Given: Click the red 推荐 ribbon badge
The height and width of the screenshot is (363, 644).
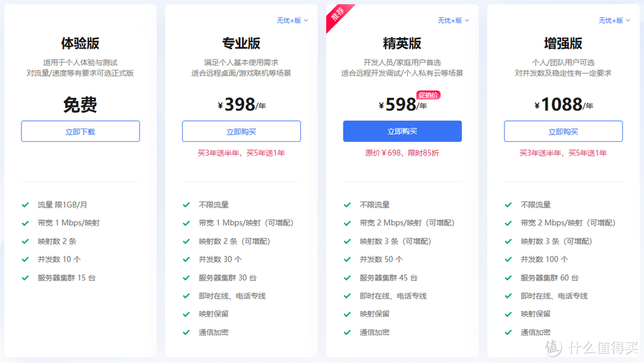Looking at the screenshot, I should [338, 16].
